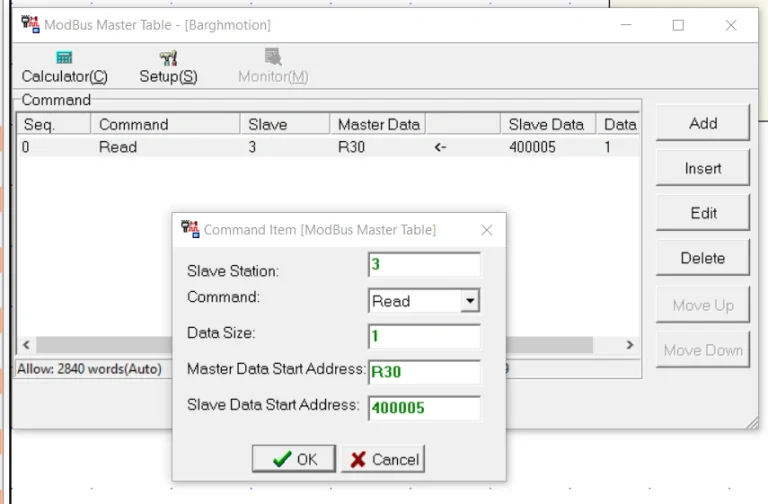Click the red X Cancel button
This screenshot has height=504, width=768.
[x=383, y=459]
